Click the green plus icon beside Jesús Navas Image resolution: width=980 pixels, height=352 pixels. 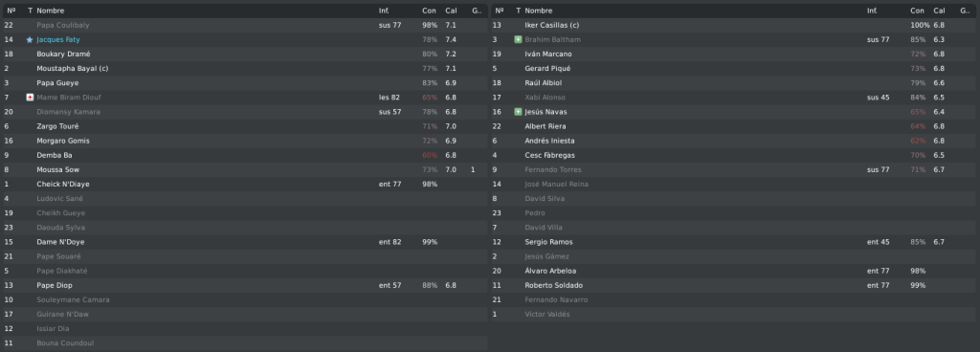pyautogui.click(x=518, y=112)
